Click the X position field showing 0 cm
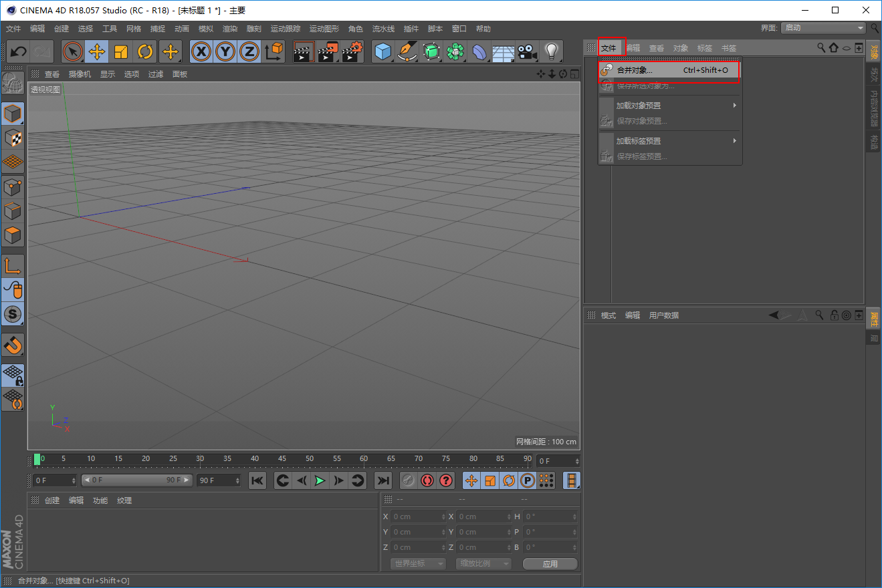 point(417,517)
